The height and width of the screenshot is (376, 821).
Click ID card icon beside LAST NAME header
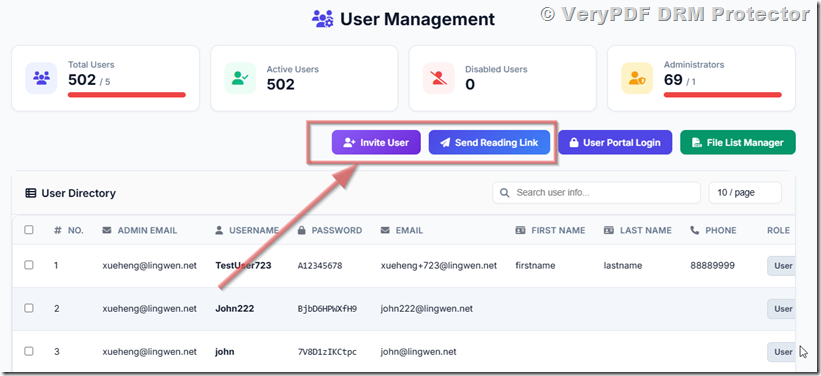(x=609, y=230)
